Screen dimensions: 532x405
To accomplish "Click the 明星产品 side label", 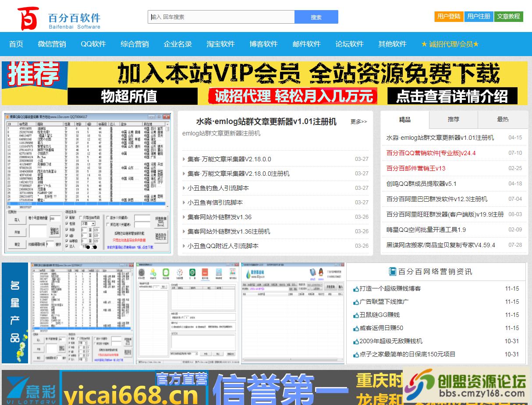I will (x=15, y=313).
